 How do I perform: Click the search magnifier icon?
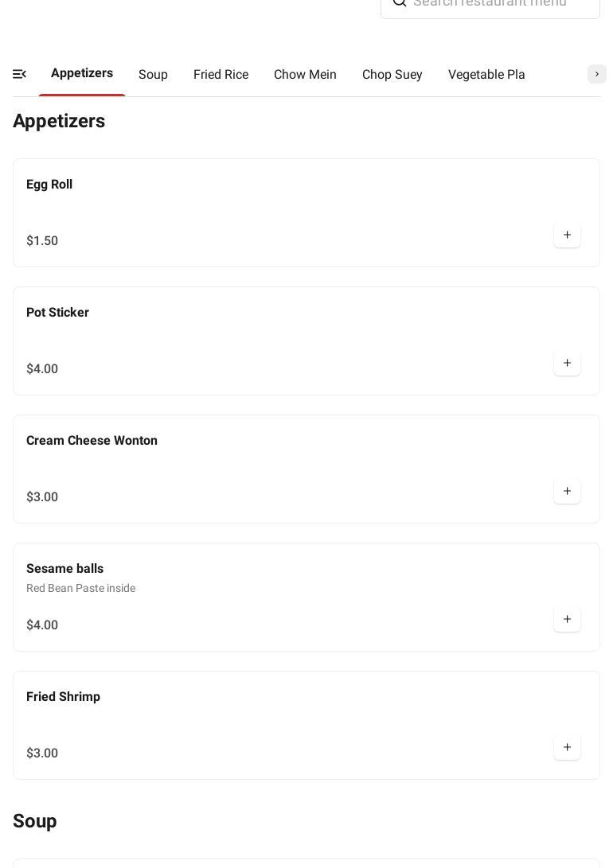tap(400, 2)
